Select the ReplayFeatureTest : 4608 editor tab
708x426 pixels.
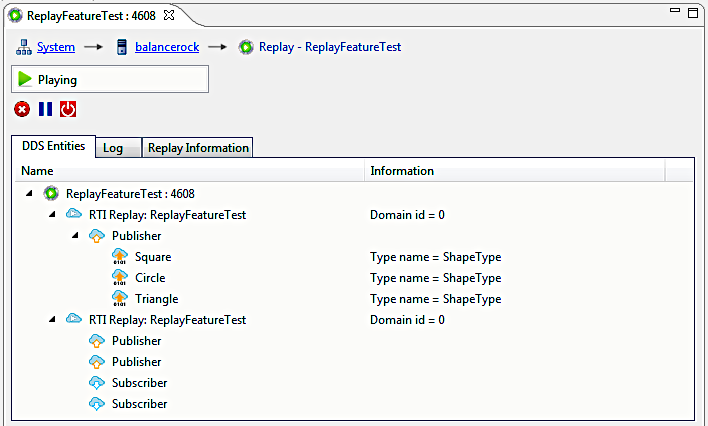point(91,16)
